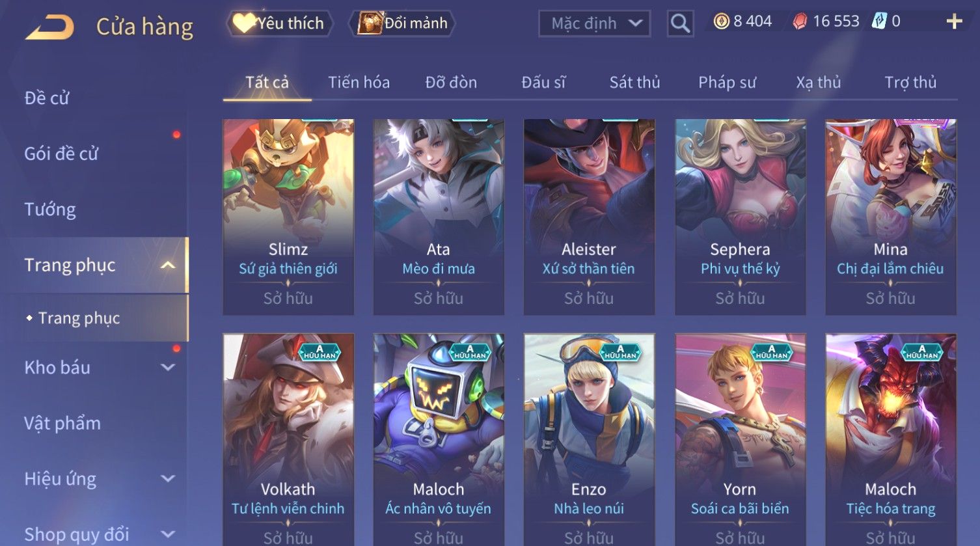
Task: Click the blue voucher currency icon
Action: click(x=879, y=21)
